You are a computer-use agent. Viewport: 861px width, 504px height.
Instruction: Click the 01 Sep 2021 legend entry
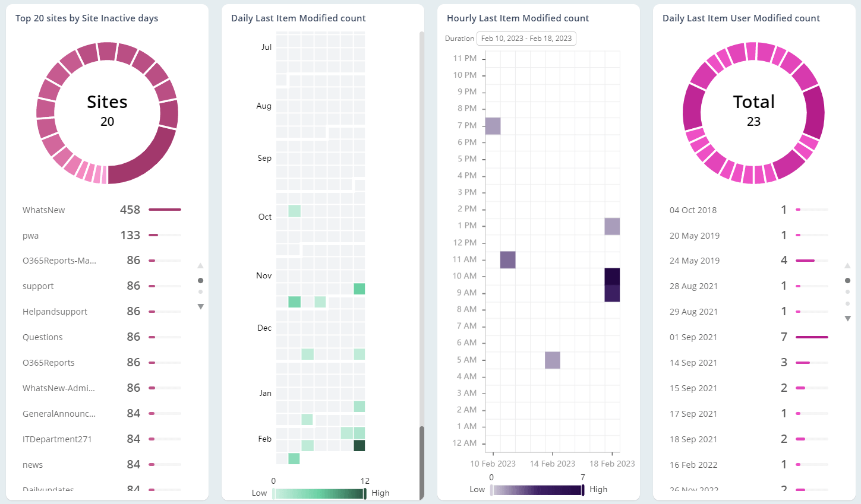click(x=693, y=337)
